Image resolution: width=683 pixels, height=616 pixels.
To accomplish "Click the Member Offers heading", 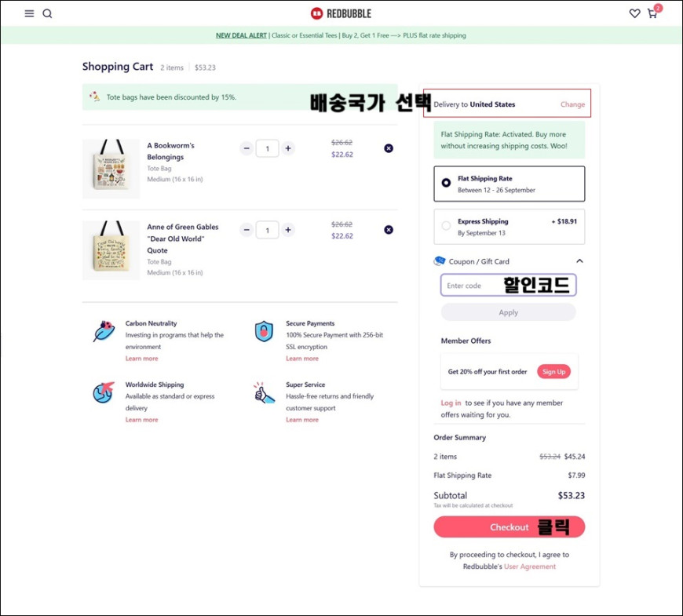I will (x=466, y=341).
